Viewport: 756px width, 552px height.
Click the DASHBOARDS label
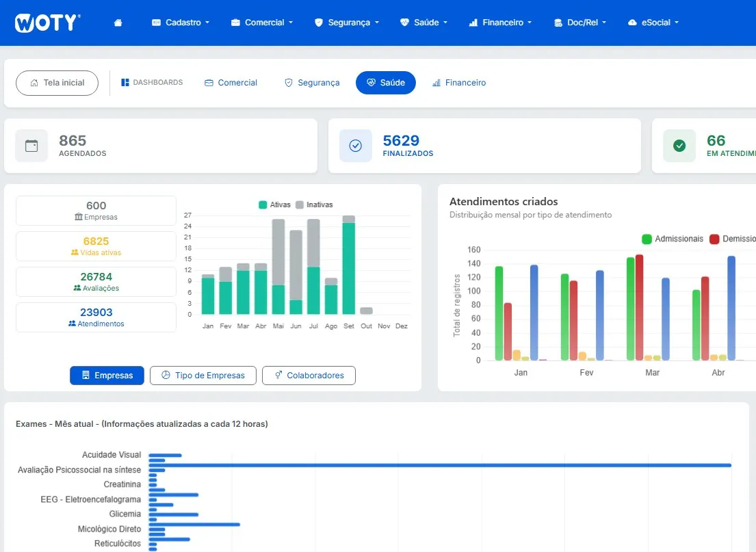coord(157,83)
